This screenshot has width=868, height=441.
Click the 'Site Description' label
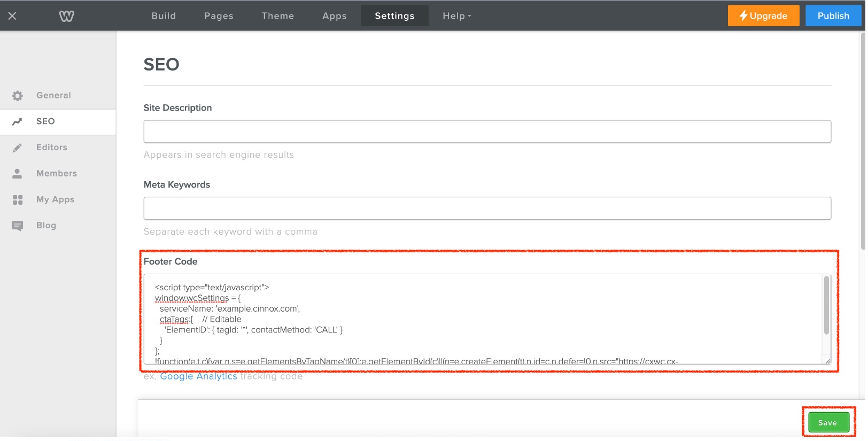click(177, 108)
